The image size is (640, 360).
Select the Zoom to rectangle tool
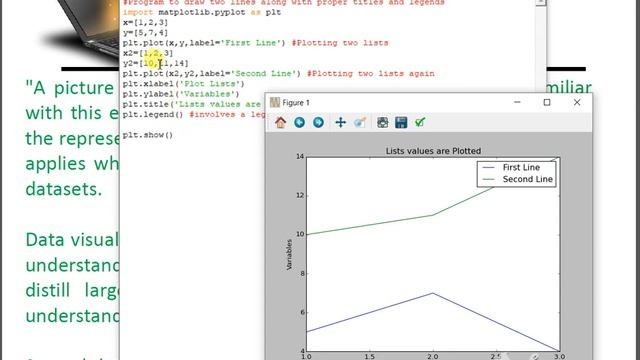click(x=360, y=122)
